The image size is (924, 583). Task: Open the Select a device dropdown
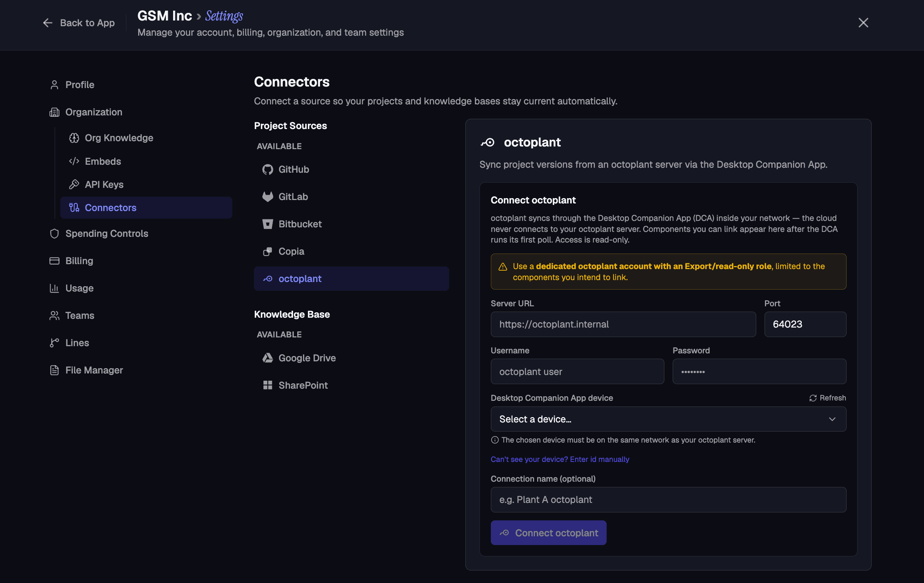669,419
